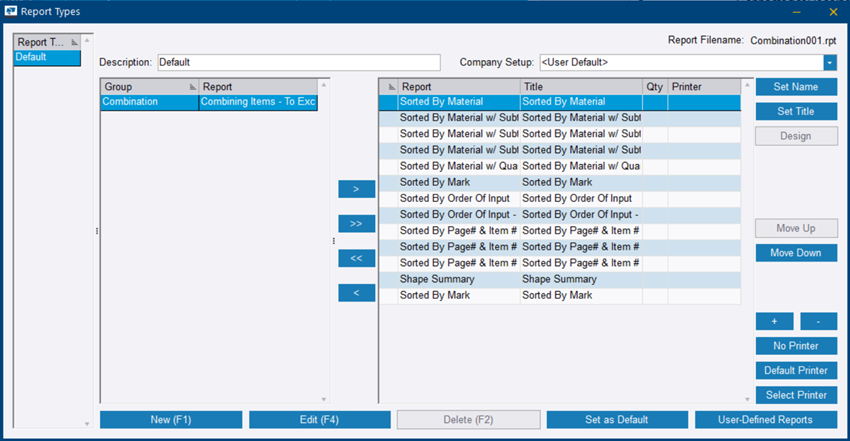Click the double left arrow (<<) button

(x=356, y=258)
